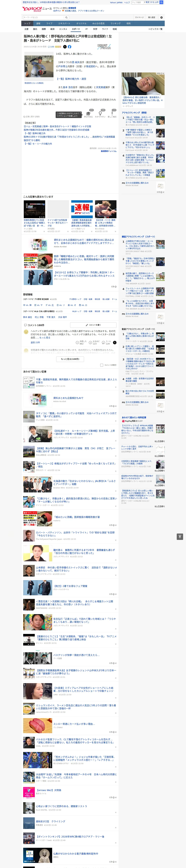The image size is (186, 868).
Task: Open the 新規取得 ID registration link
Action: coord(72,8)
